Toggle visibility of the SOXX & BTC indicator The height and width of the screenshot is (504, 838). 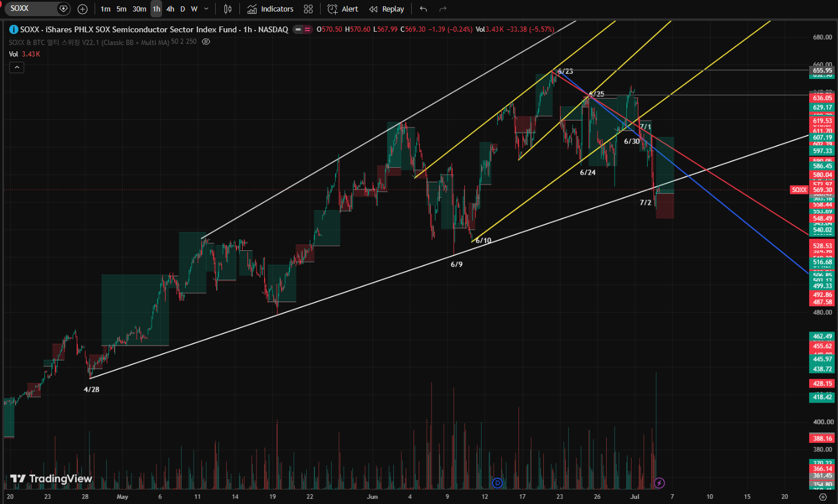pos(206,42)
